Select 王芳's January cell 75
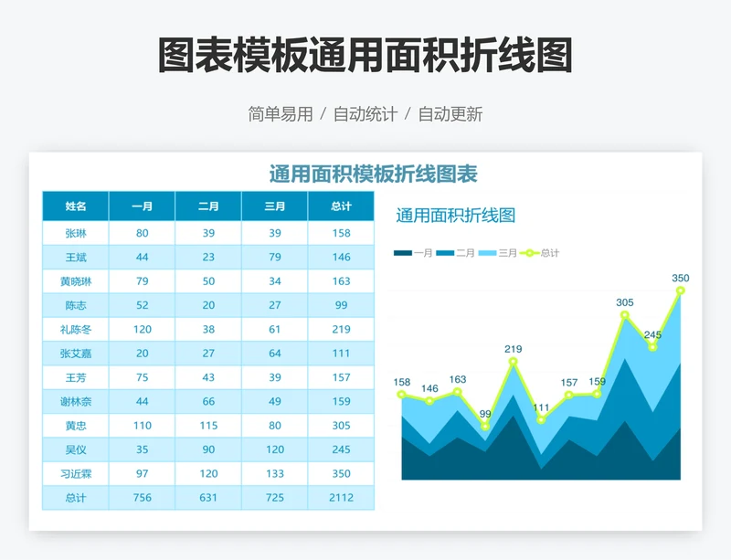Screen dimensions: 731x560 pyautogui.click(x=143, y=377)
